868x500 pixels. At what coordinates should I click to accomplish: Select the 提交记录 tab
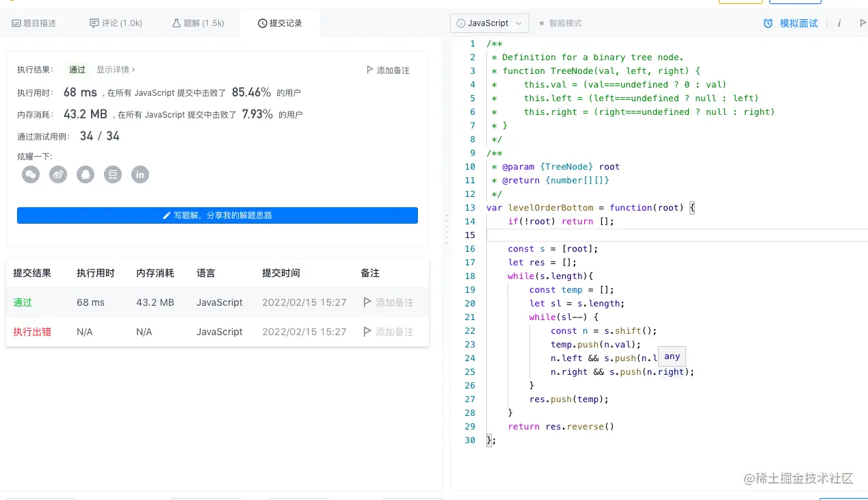280,23
